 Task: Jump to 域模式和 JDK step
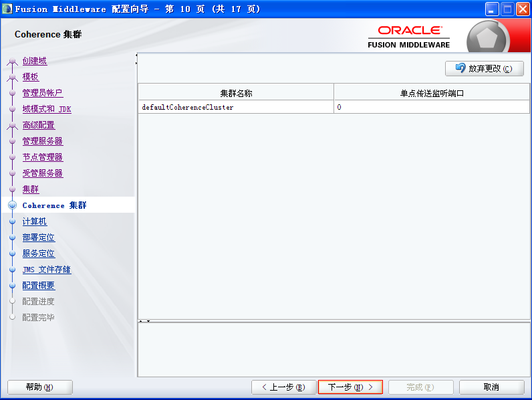pyautogui.click(x=47, y=109)
